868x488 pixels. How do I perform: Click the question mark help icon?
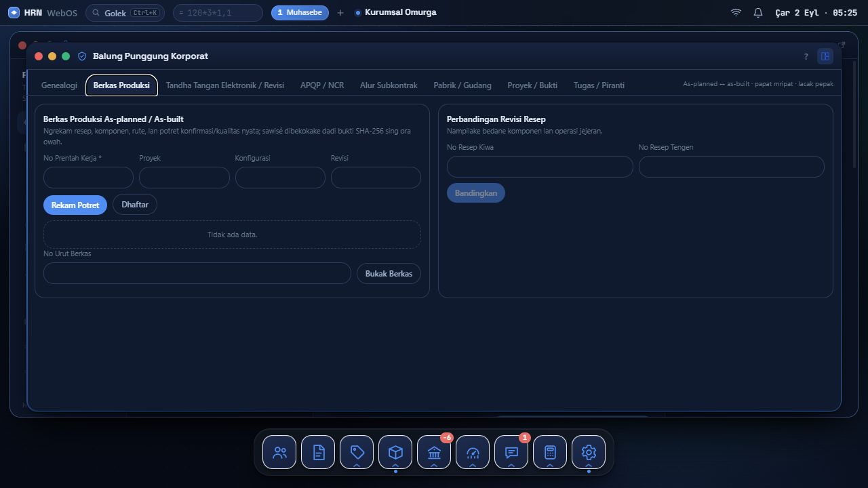tap(806, 56)
